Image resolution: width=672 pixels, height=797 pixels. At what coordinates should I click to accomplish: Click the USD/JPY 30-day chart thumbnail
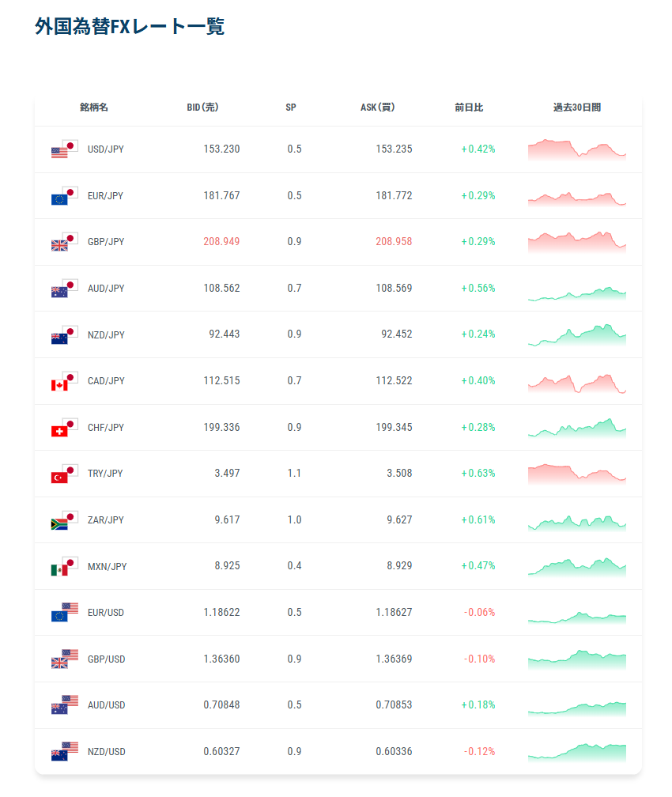(x=576, y=149)
